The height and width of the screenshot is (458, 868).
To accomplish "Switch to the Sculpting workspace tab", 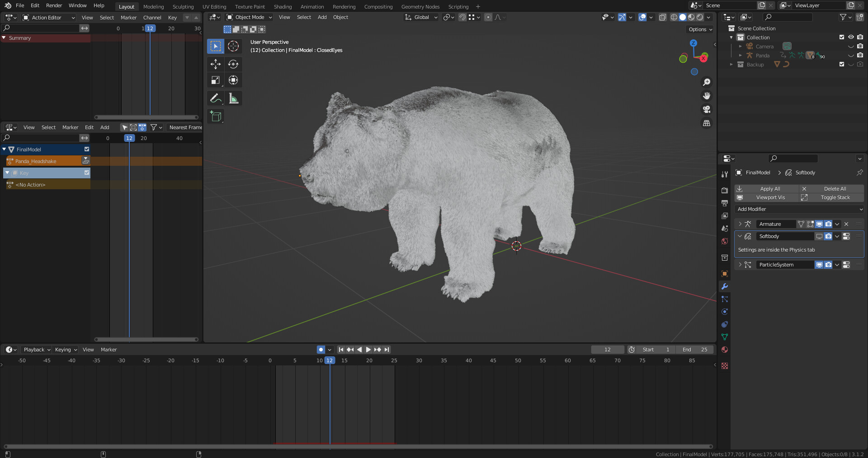I will (x=183, y=7).
